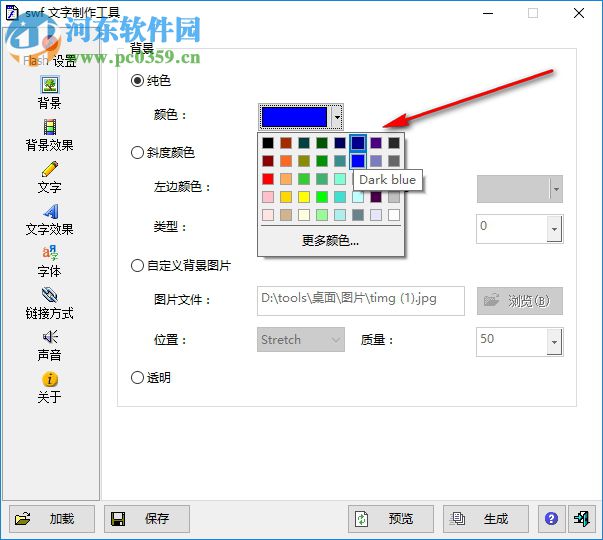Select the 文字 pencil icon in sidebar

50,169
